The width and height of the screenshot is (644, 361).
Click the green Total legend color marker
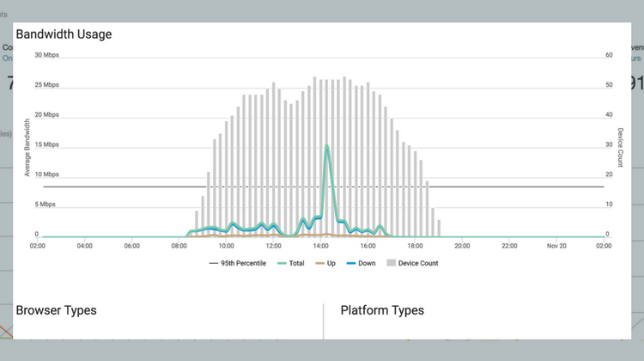click(282, 263)
